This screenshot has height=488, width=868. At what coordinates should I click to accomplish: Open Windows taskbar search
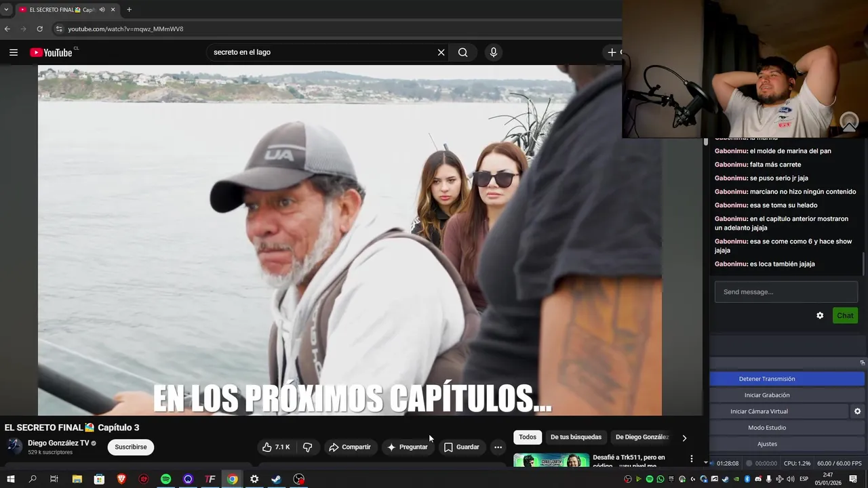click(x=33, y=479)
